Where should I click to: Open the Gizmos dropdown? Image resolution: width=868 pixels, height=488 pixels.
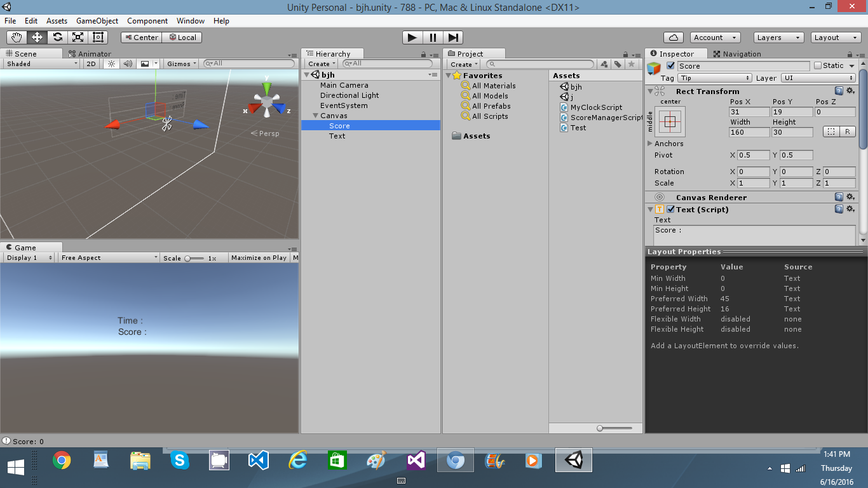181,64
